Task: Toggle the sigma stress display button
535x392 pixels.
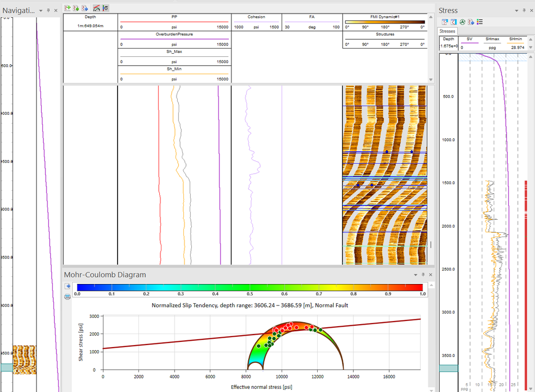Action: 106,8
